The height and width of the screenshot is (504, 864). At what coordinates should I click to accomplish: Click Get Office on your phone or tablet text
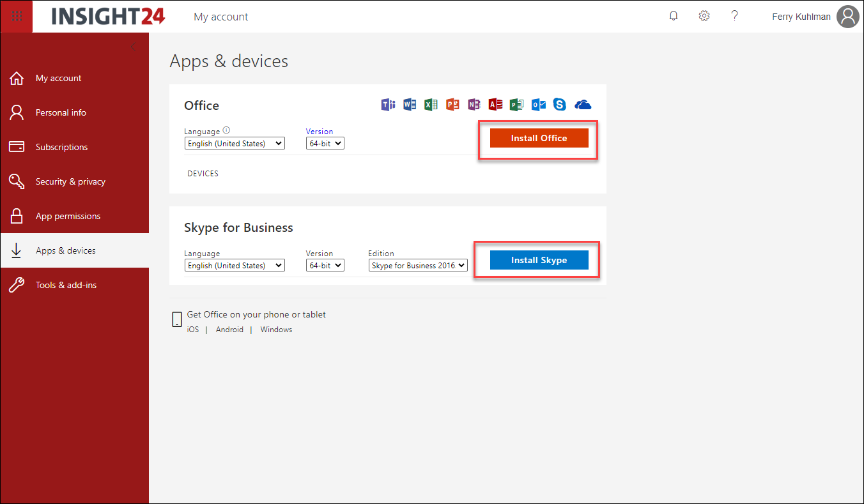256,314
